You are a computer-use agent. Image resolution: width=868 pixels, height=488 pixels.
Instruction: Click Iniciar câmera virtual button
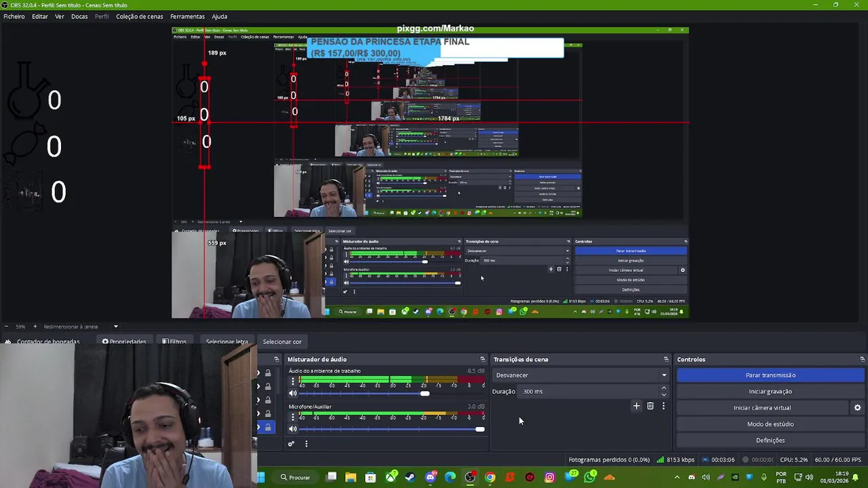click(762, 407)
